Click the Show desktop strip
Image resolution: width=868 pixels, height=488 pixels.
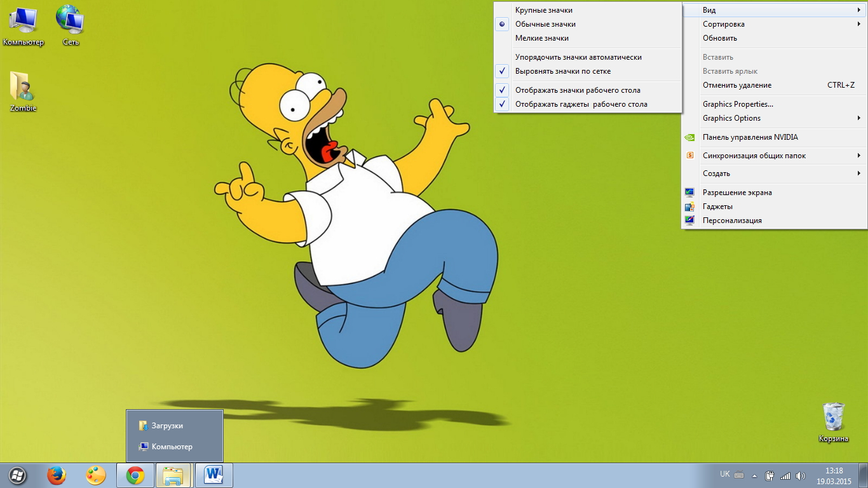point(864,475)
